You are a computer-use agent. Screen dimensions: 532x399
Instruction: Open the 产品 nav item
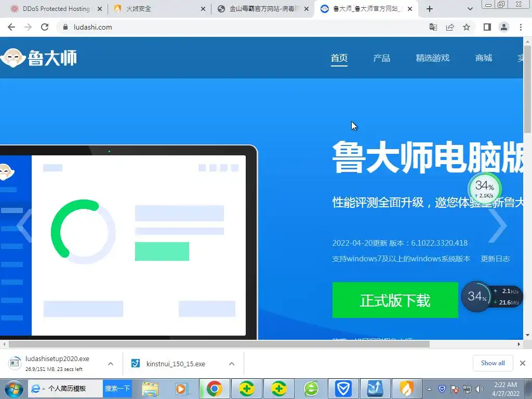(x=381, y=58)
